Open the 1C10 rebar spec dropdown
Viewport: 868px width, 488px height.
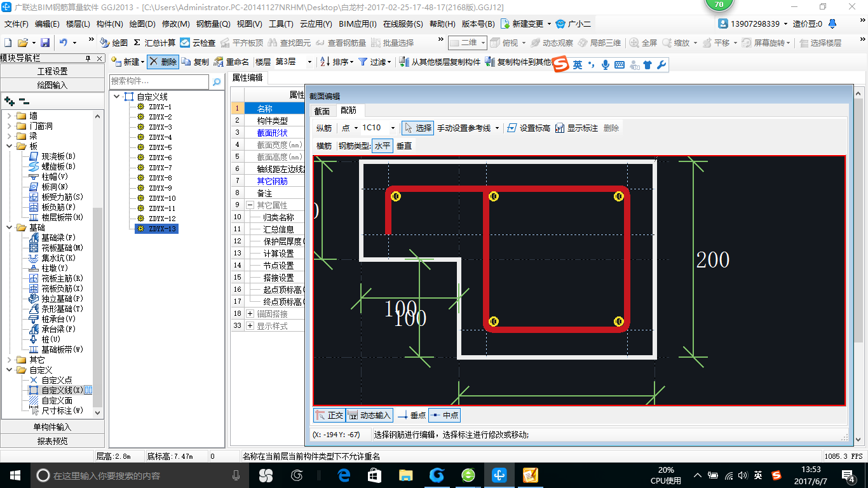tap(393, 128)
